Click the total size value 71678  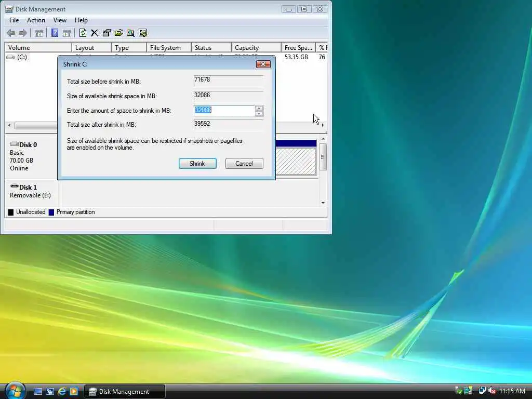point(202,79)
